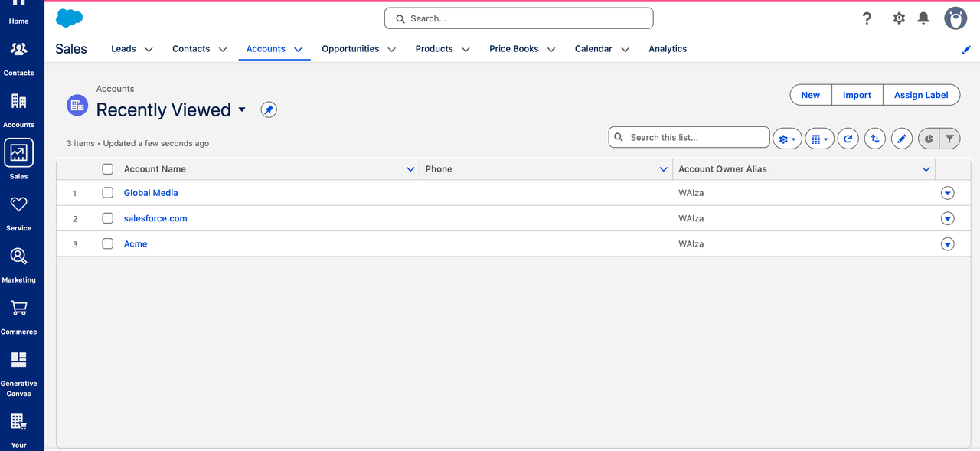Open list view controls gear dropdown

(x=786, y=139)
